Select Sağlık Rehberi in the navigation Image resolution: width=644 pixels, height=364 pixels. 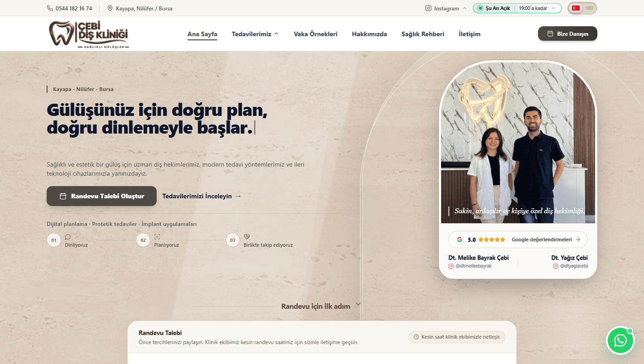point(423,34)
